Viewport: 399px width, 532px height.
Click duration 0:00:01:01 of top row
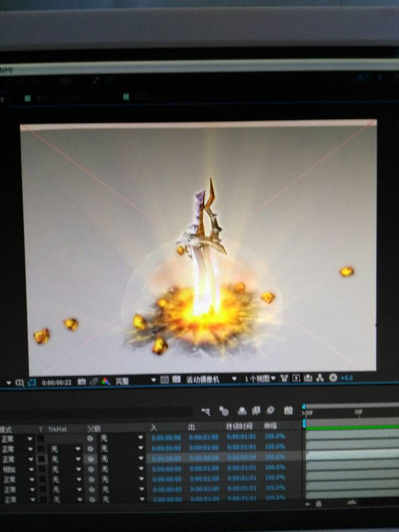[x=241, y=437]
